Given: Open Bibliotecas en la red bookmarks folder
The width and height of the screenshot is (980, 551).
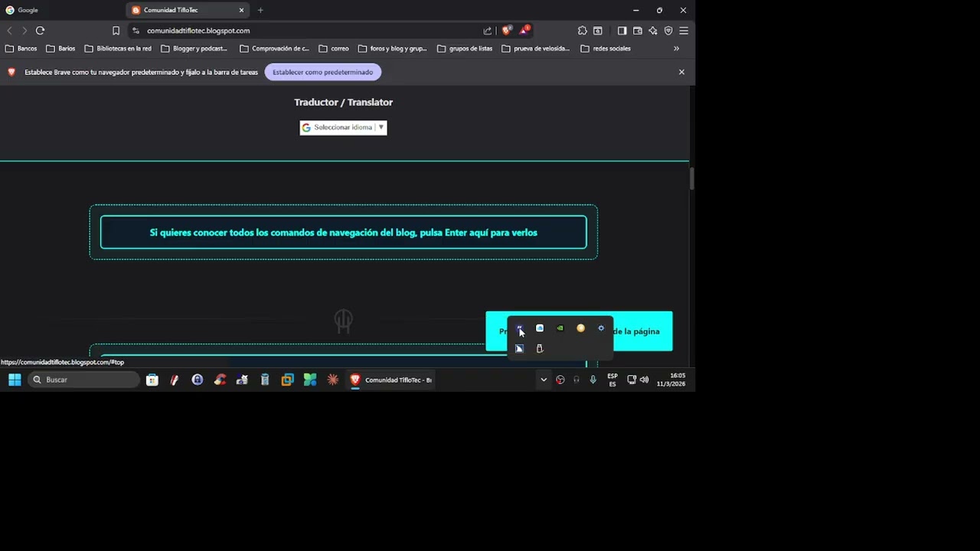Looking at the screenshot, I should 118,48.
